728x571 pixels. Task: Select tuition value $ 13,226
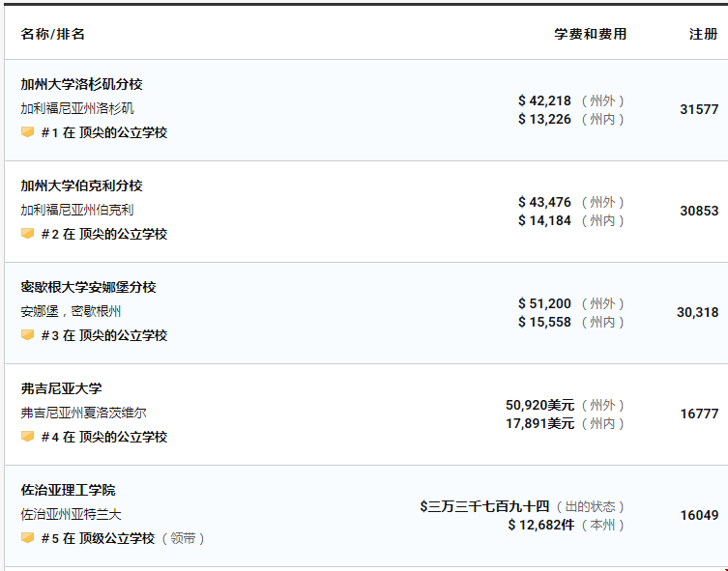544,119
